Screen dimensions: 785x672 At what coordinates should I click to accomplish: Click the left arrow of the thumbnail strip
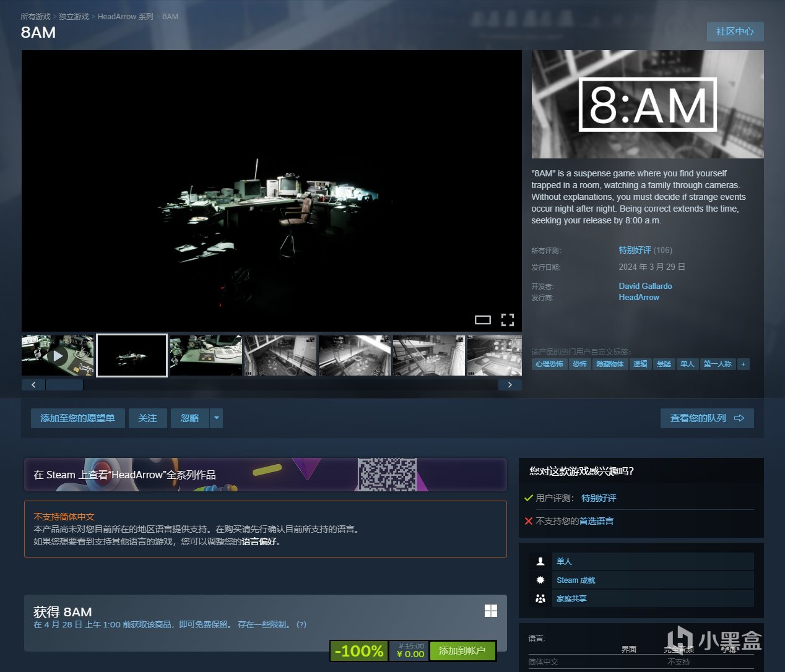(x=33, y=385)
